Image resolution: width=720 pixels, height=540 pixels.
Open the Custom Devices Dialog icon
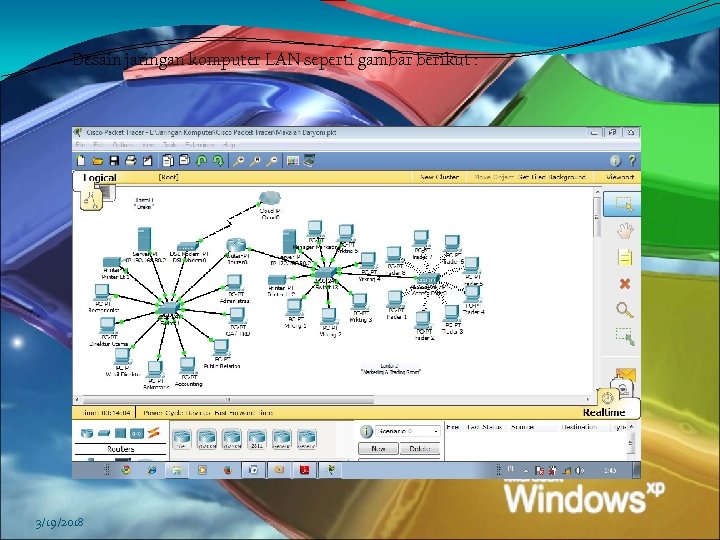tap(309, 160)
